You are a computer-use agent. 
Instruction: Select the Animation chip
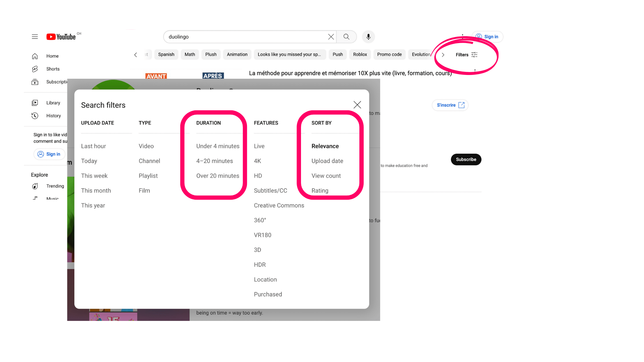[237, 55]
